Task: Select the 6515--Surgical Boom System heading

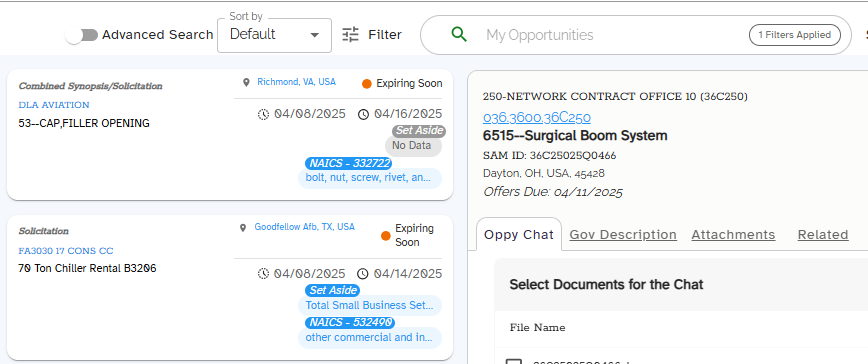Action: click(x=575, y=136)
